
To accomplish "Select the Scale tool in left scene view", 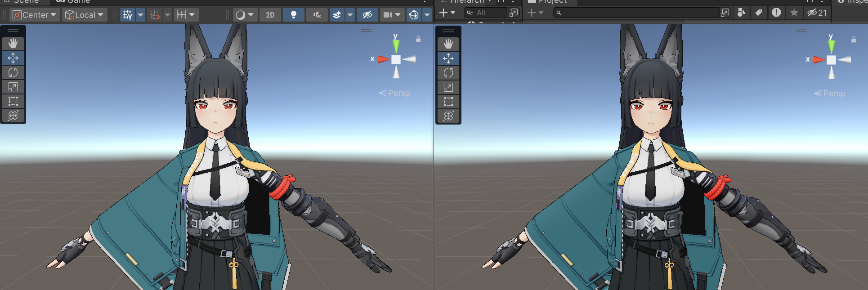I will [x=13, y=87].
